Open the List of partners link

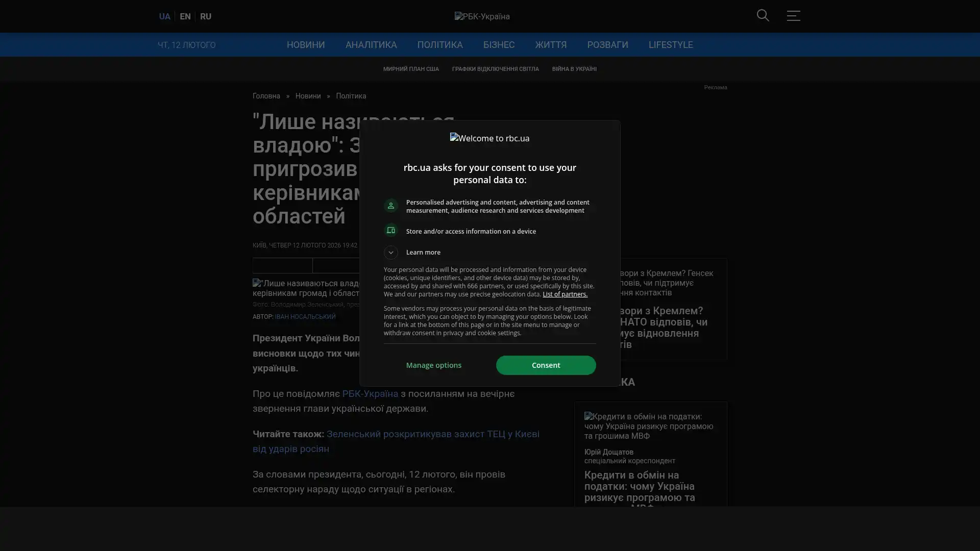(x=565, y=294)
